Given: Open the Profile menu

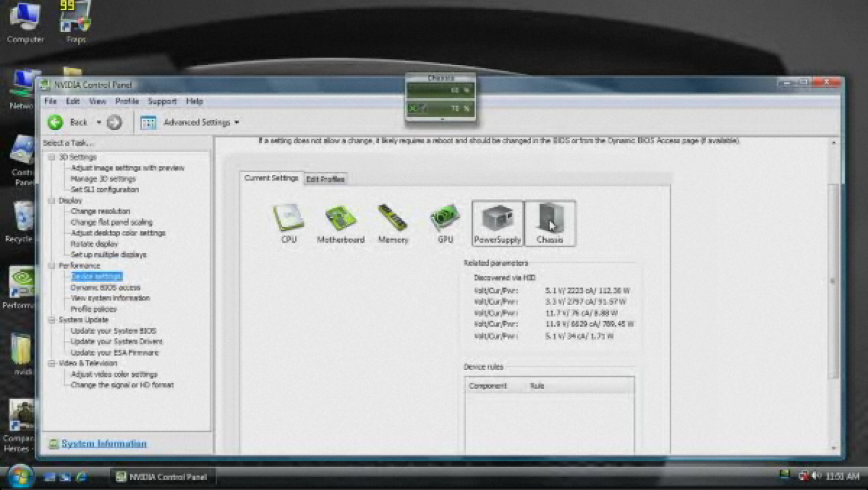Looking at the screenshot, I should [127, 101].
